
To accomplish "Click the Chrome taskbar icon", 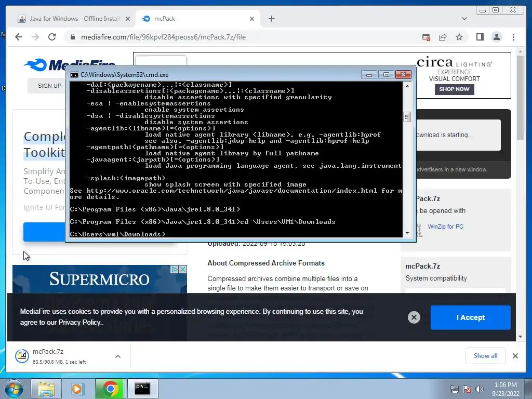I will [x=110, y=389].
